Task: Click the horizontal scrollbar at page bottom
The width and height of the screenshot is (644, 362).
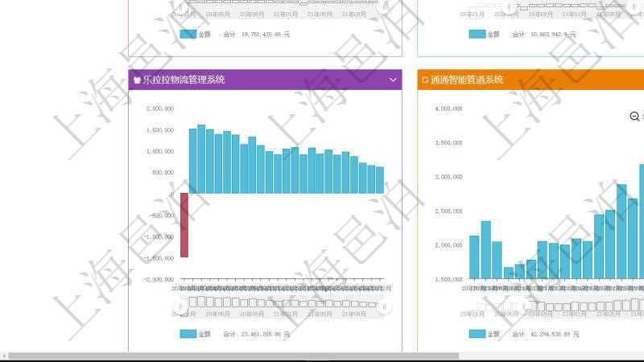Action: point(233,356)
